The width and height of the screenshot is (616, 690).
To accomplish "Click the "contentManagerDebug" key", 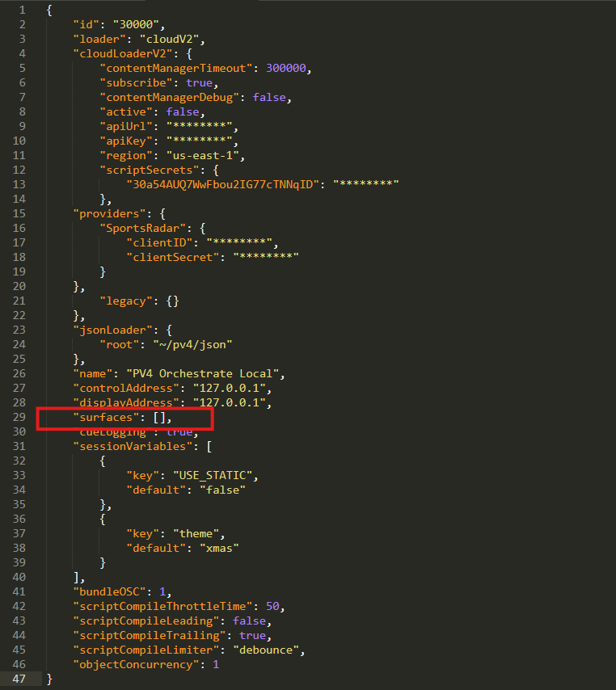I will tap(169, 97).
